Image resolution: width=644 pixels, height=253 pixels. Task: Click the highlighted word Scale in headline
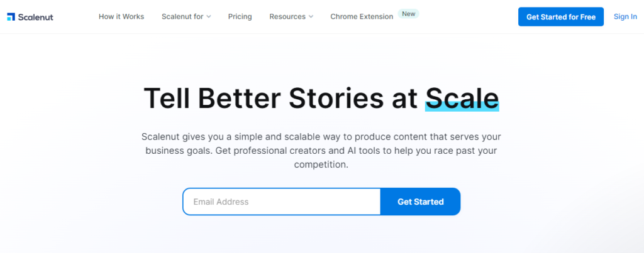(x=462, y=98)
